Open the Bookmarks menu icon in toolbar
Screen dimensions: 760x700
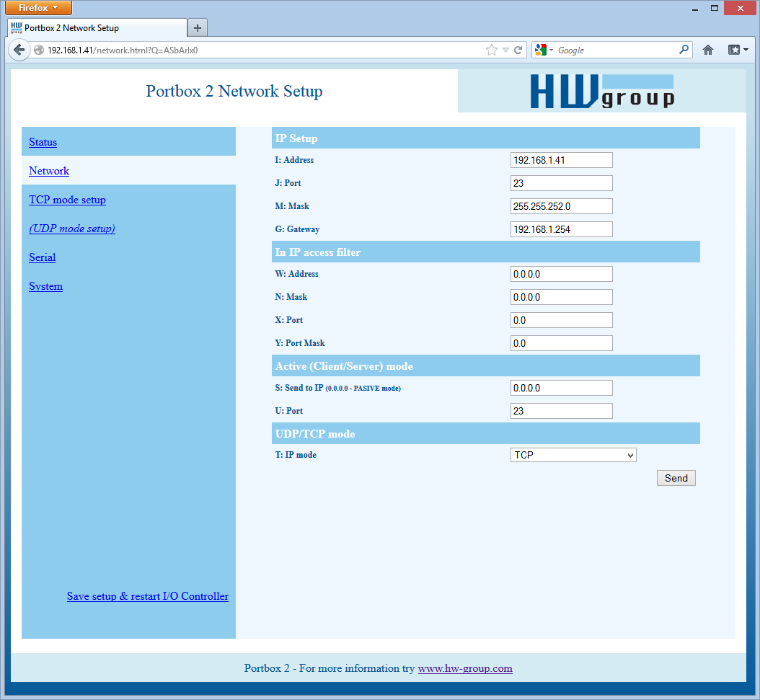point(738,50)
